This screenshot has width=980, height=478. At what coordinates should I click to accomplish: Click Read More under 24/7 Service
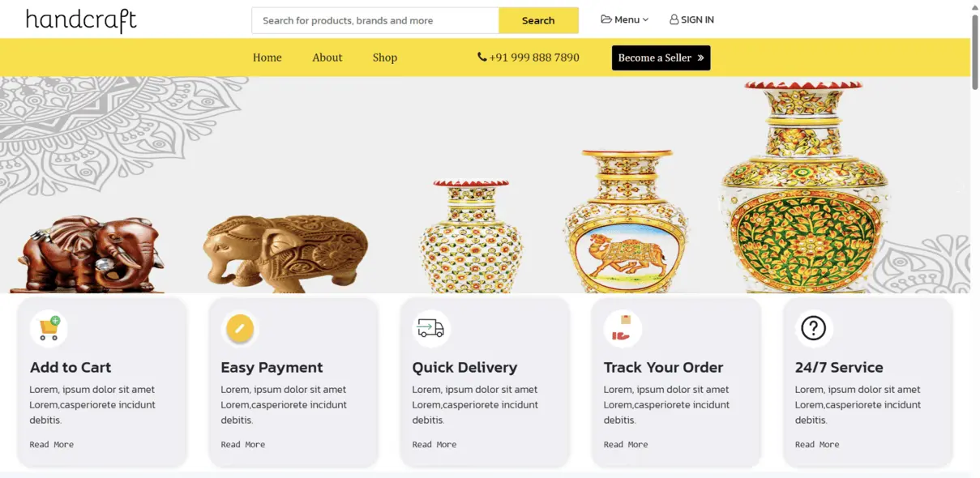point(817,444)
